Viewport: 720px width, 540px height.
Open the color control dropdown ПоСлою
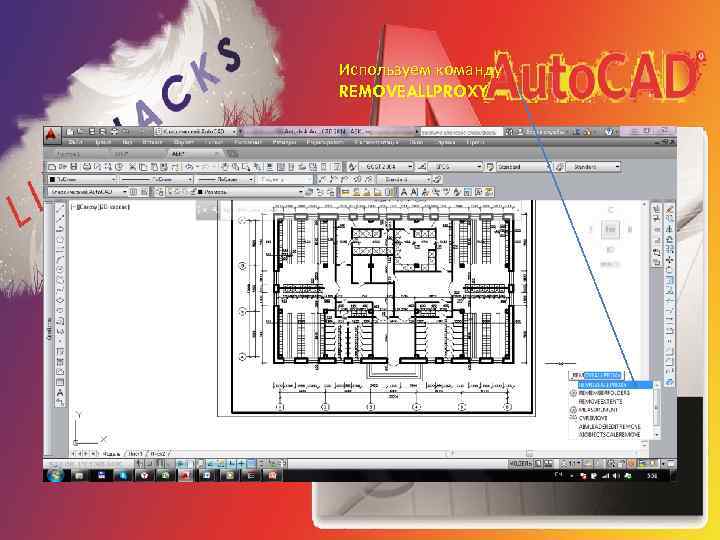tap(82, 180)
